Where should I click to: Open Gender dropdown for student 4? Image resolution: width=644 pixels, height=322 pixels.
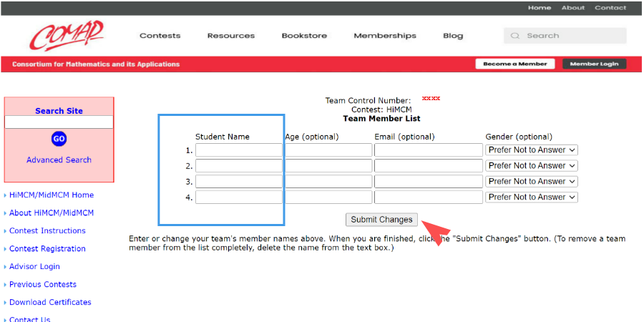[x=532, y=197]
